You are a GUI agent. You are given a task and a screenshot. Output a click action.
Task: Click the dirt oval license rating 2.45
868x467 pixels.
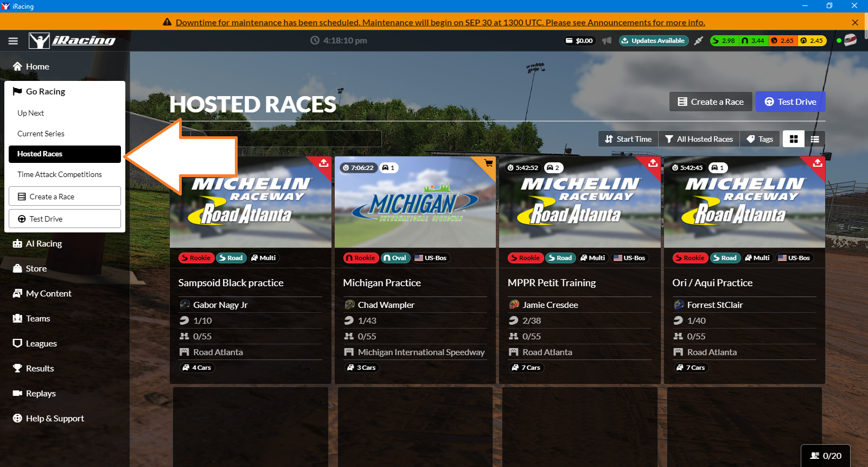(x=812, y=41)
